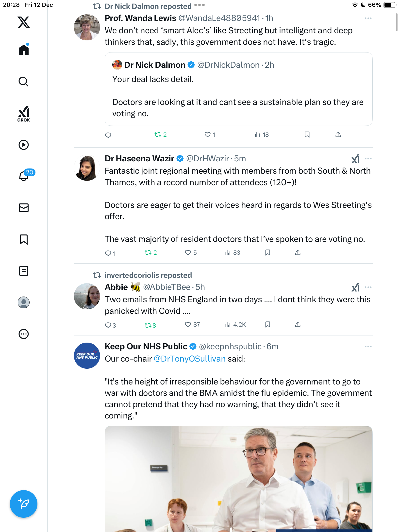
Task: Repost Prof. Wanda Lewis's post
Action: [x=158, y=134]
